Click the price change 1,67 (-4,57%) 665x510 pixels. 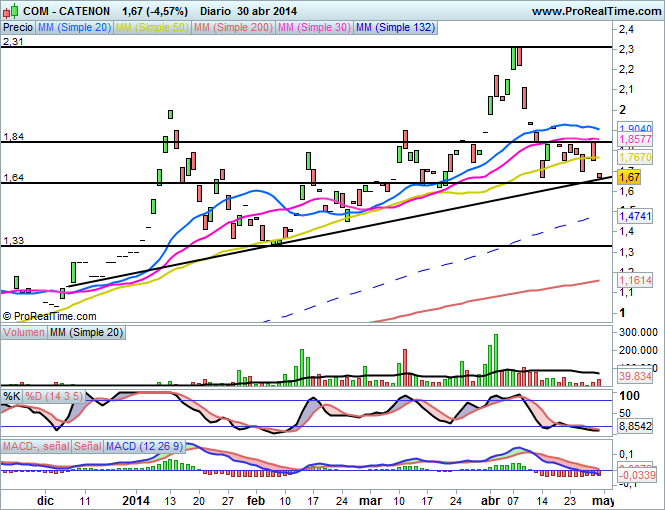(155, 11)
